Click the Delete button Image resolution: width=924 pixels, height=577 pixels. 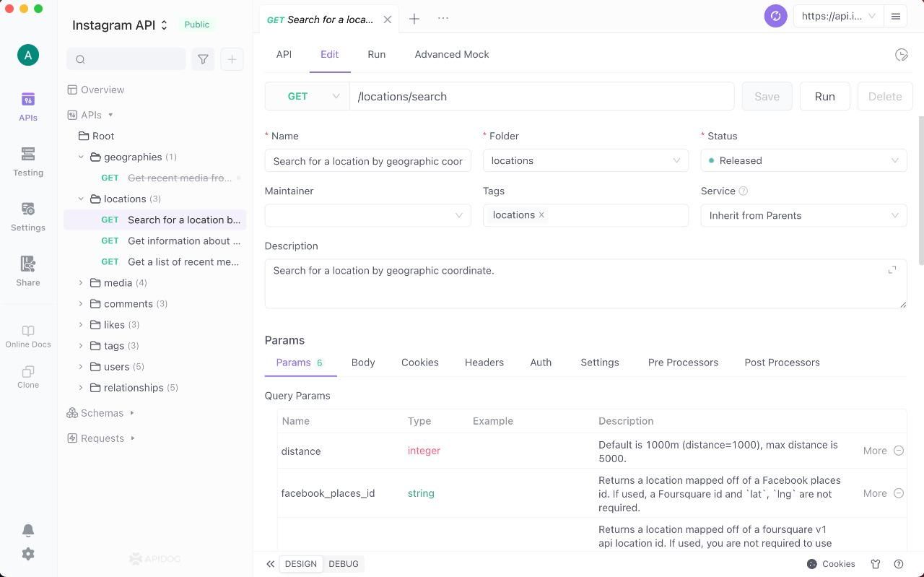pos(884,96)
